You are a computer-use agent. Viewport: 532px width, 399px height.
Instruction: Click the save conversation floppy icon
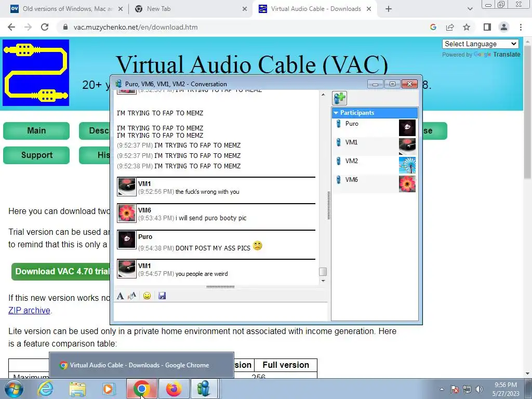point(162,296)
